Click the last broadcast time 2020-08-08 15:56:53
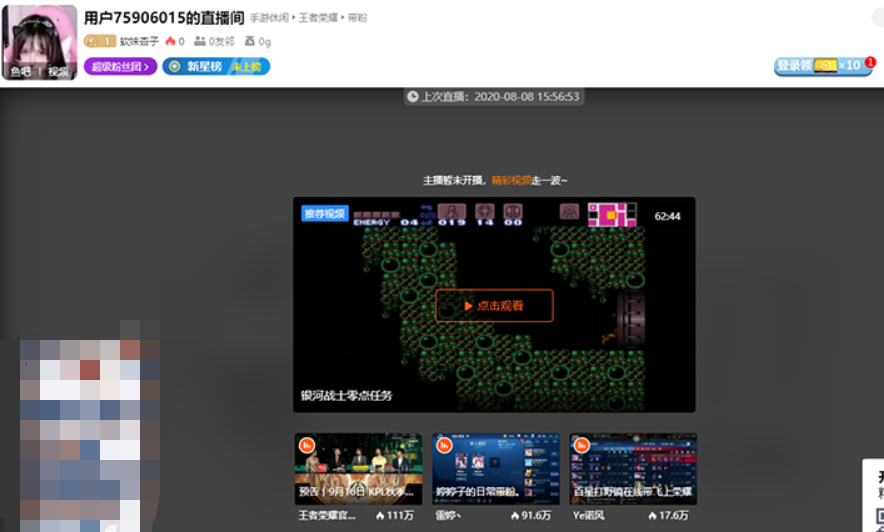Image resolution: width=884 pixels, height=532 pixels. (527, 97)
